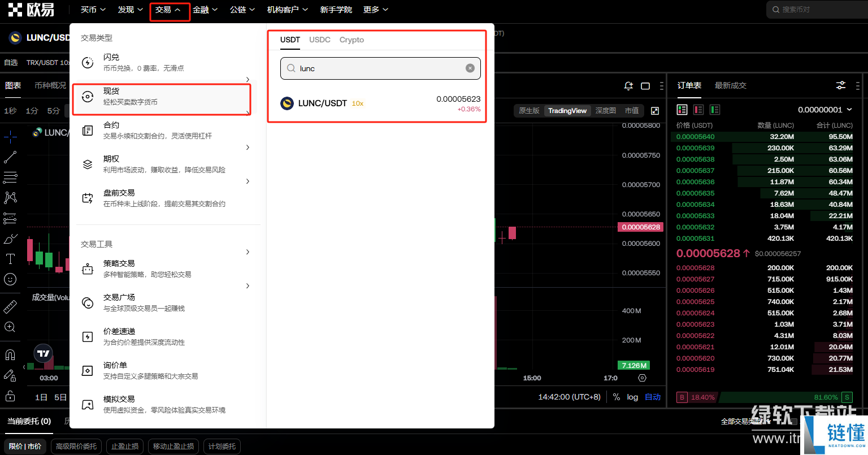
Task: Click the 策略交易 robot icon
Action: coord(88,269)
